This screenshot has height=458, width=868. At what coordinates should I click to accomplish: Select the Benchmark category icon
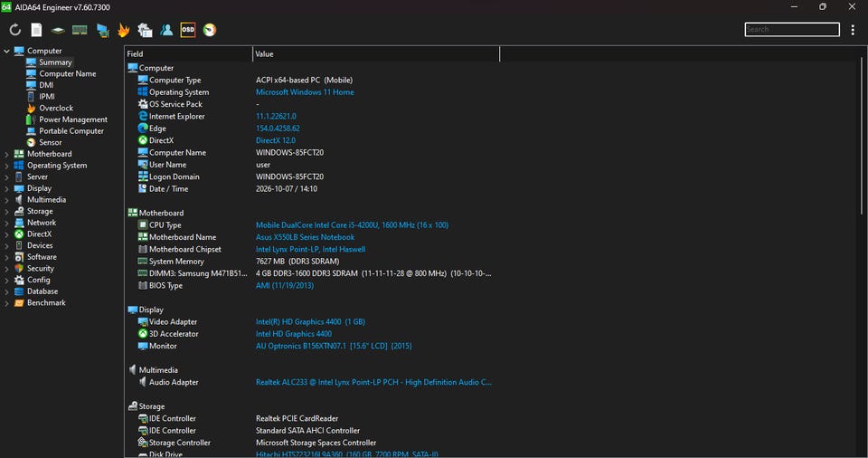[19, 302]
